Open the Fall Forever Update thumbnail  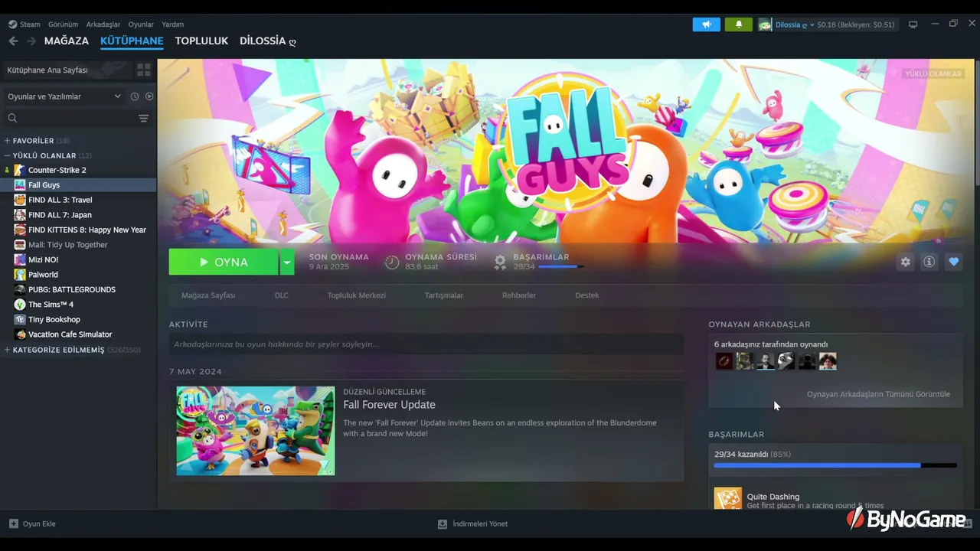coord(256,431)
